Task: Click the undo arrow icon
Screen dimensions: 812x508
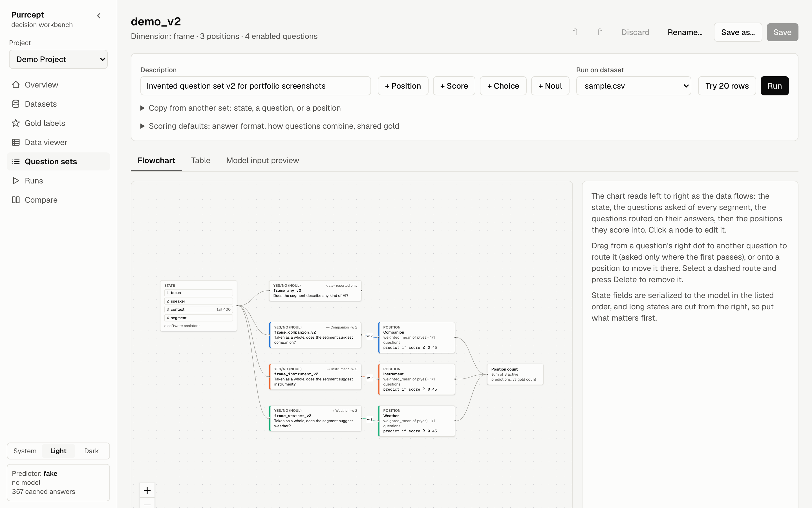Action: click(x=575, y=32)
